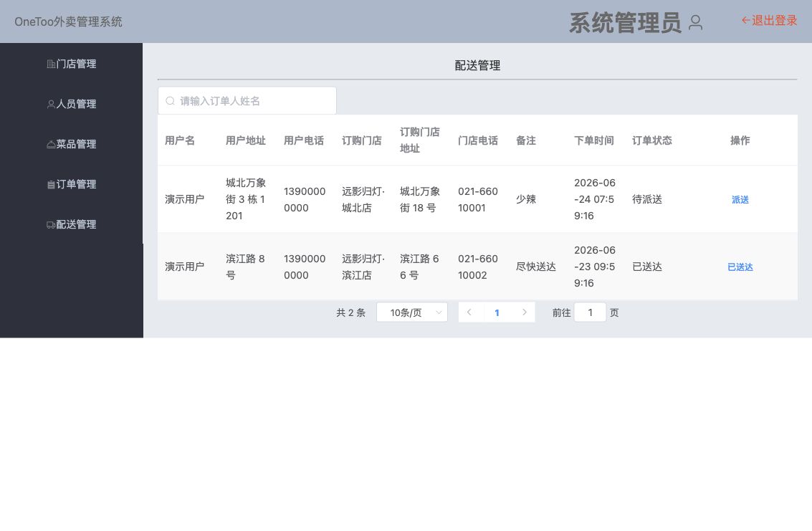This screenshot has width=812, height=531.
Task: Click store name 远影归灯·滨江店
Action: (363, 267)
